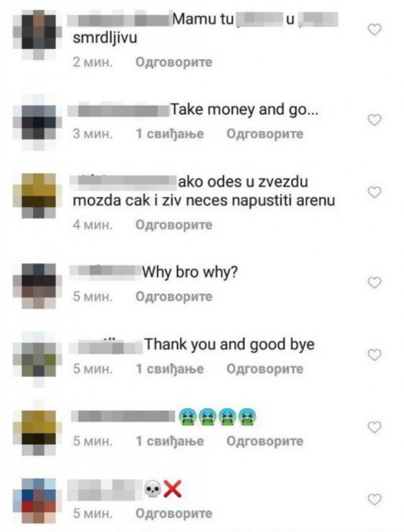Heart the 'Thank you and good bye' comment
This screenshot has width=404, height=532.
point(375,355)
